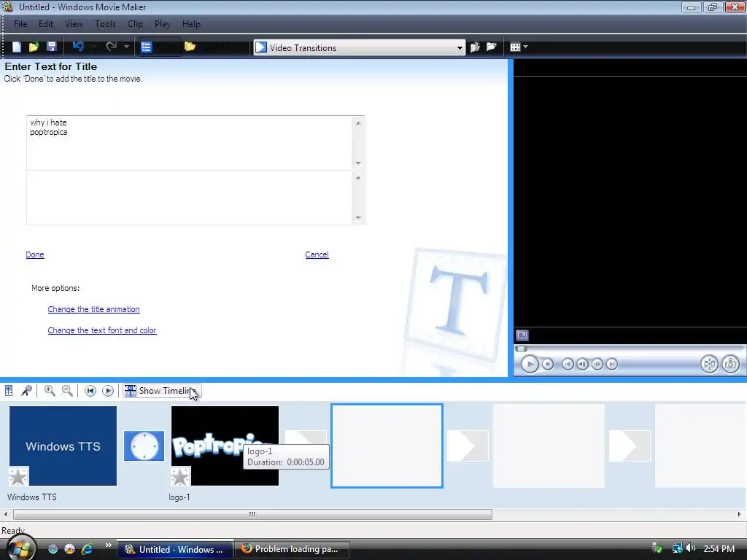Open the Tools menu
Viewport: 747px width, 560px height.
pyautogui.click(x=105, y=24)
